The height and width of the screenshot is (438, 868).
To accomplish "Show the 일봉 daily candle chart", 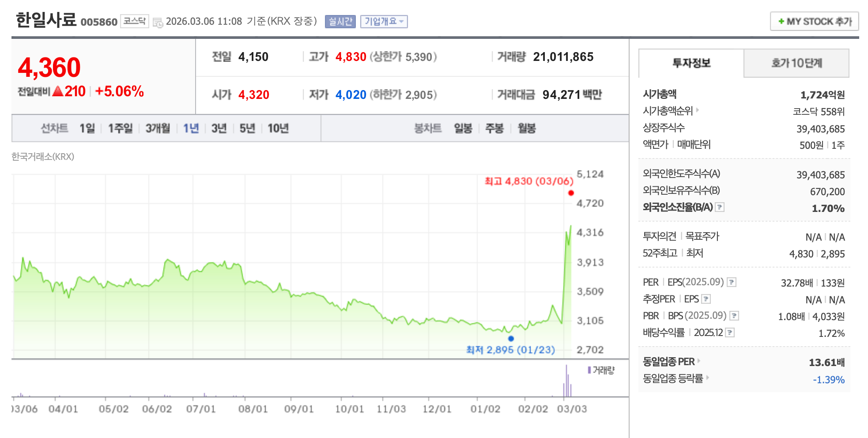I will click(463, 128).
